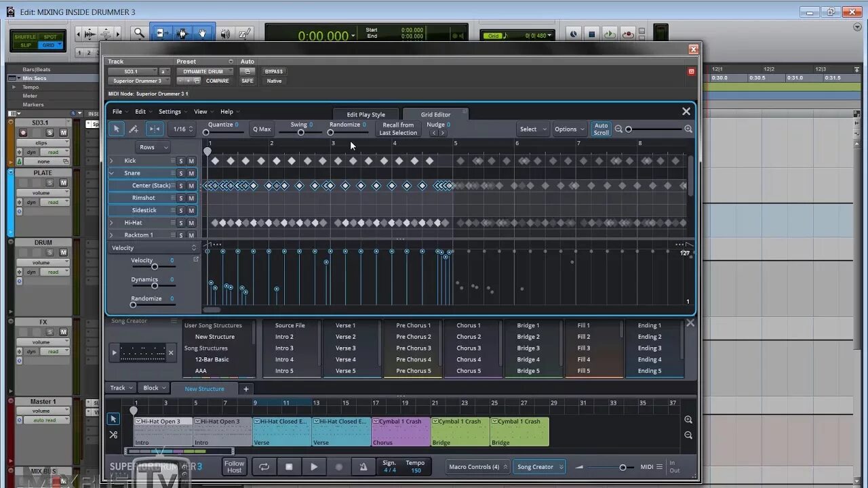The height and width of the screenshot is (488, 868).
Task: Open the MIDI menu hamburger icon
Action: (659, 467)
